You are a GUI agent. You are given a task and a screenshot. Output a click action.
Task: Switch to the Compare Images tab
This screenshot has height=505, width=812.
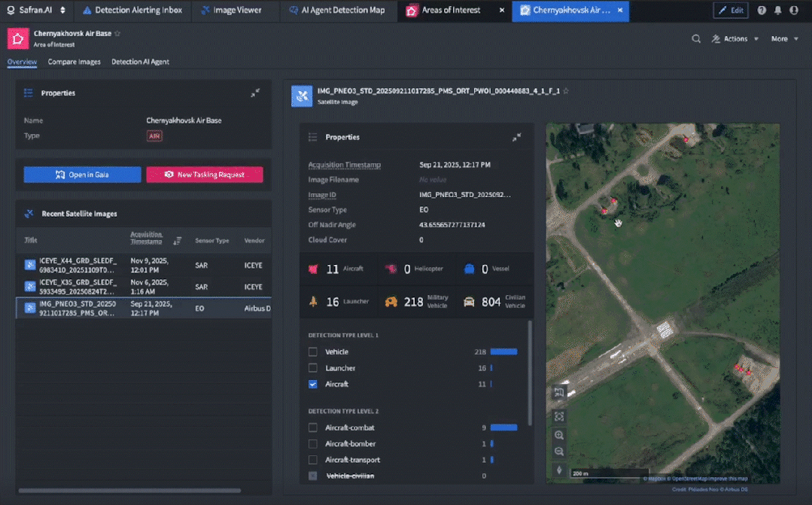[x=74, y=62]
